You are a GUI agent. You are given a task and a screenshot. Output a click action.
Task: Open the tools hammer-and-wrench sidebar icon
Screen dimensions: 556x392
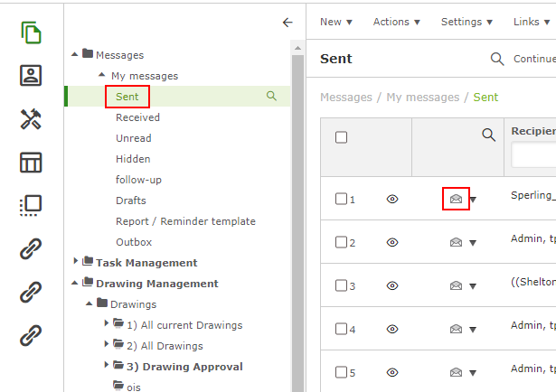tap(32, 119)
